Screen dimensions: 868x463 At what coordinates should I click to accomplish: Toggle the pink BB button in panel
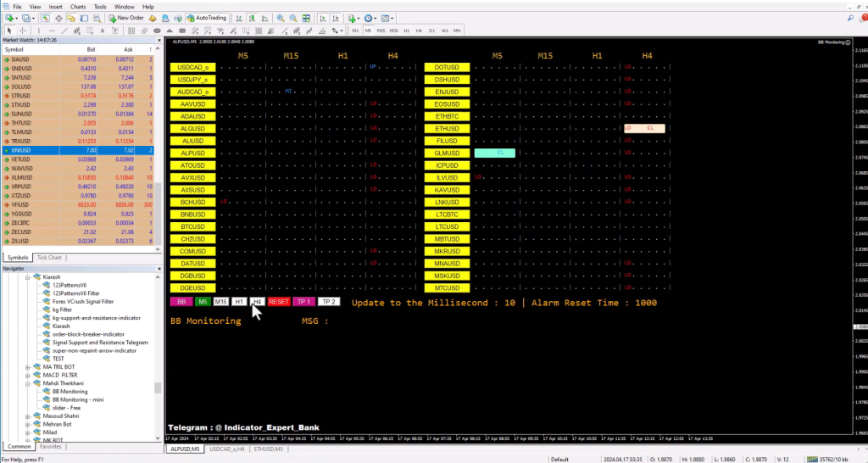(181, 302)
